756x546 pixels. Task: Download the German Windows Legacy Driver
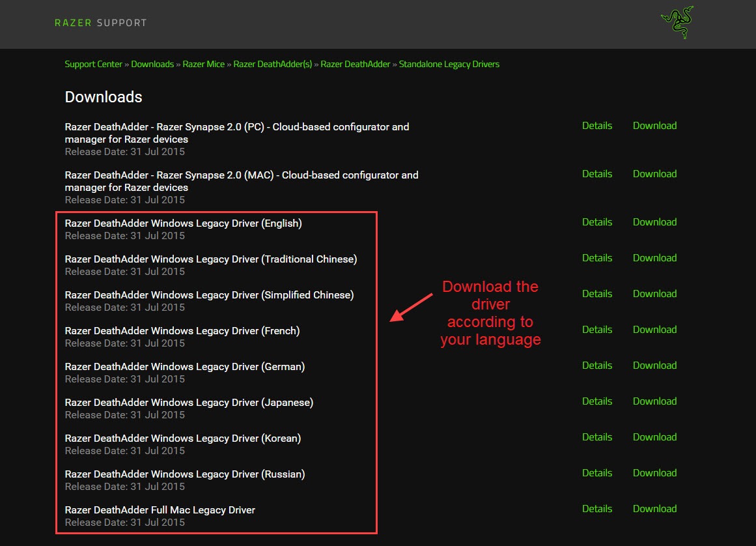pyautogui.click(x=654, y=366)
